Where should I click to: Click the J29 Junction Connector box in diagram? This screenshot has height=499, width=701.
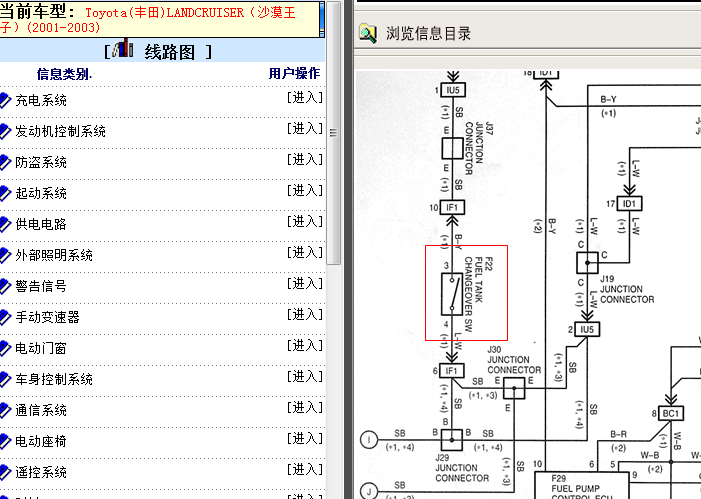tap(452, 440)
